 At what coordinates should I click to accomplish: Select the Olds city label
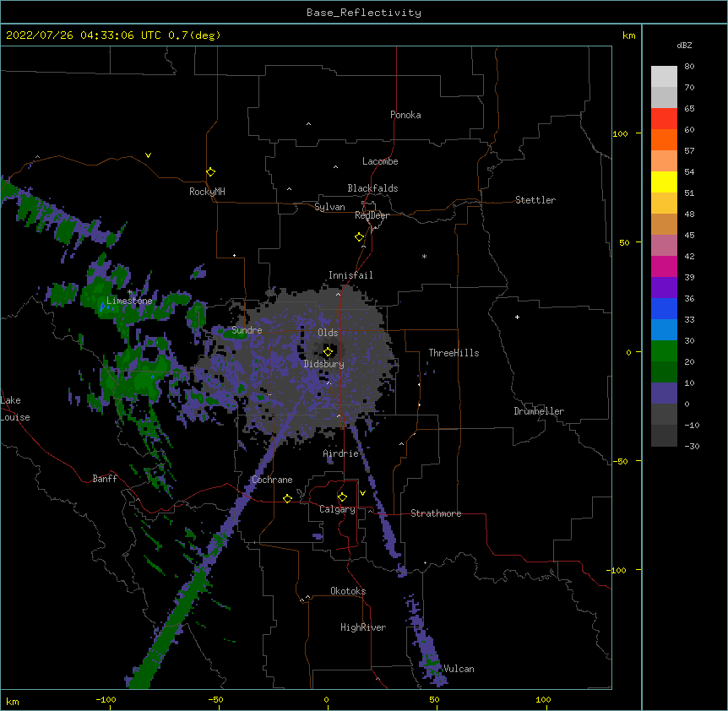328,333
